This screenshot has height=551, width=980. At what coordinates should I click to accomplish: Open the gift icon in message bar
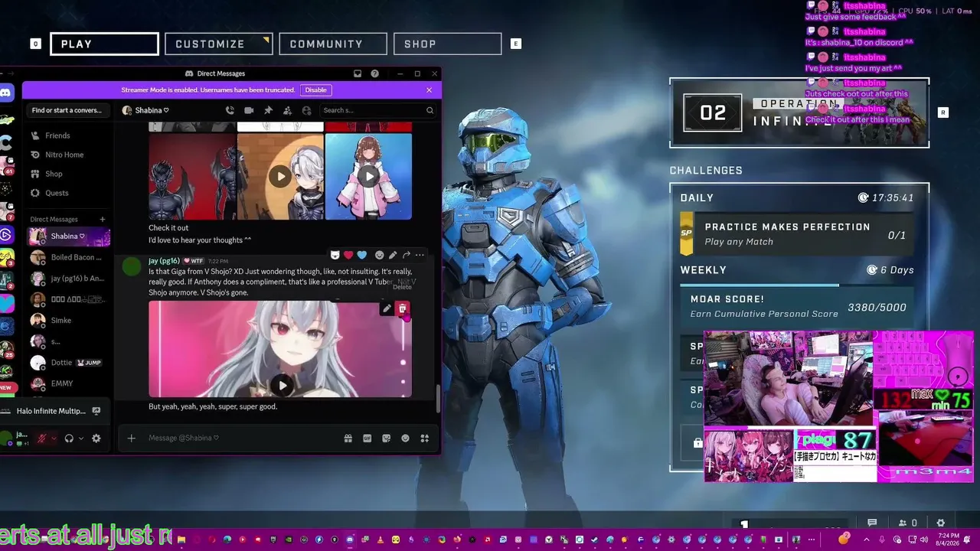pos(348,439)
